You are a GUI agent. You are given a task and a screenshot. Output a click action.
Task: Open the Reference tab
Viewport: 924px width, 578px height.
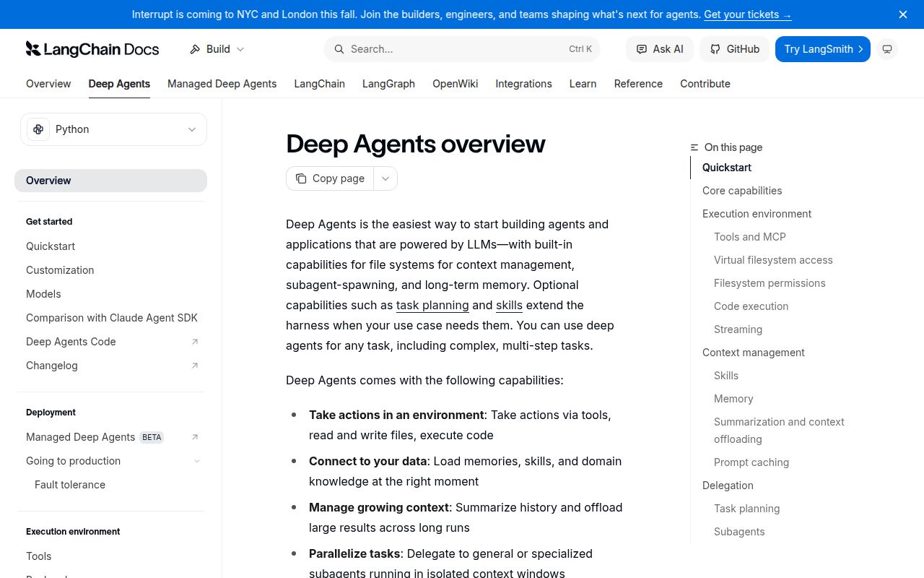(x=638, y=84)
